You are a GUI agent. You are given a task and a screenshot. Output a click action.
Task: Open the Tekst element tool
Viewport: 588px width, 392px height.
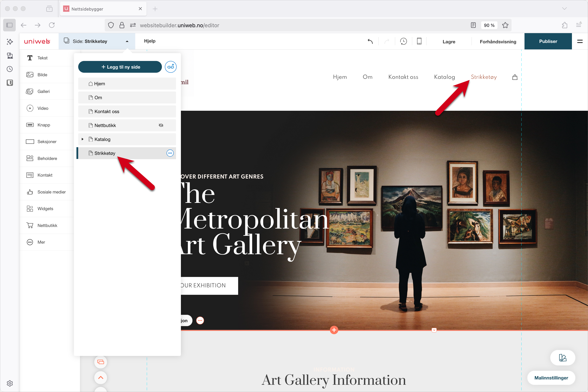pos(47,58)
